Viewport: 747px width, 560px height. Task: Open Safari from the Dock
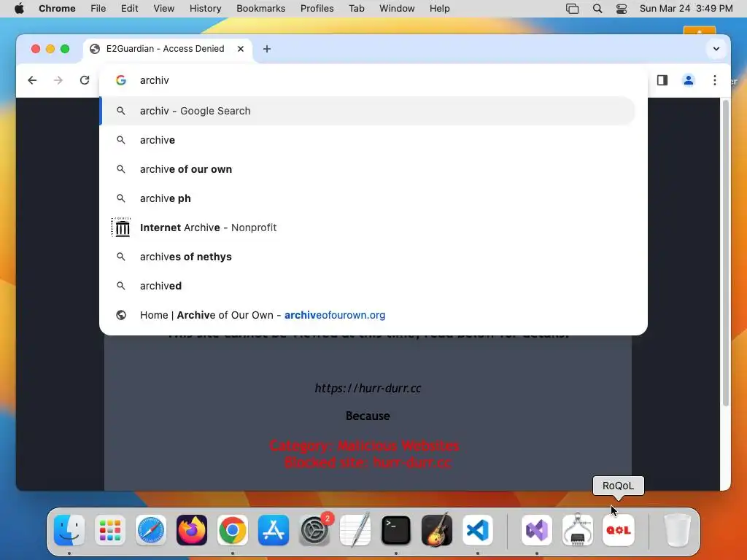pyautogui.click(x=151, y=530)
